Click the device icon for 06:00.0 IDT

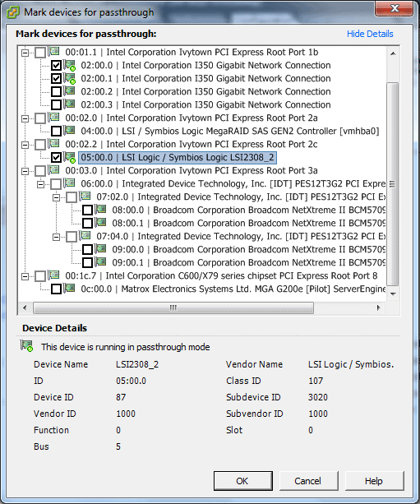[x=70, y=183]
